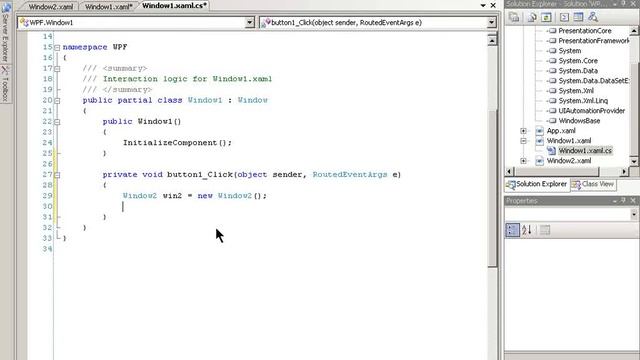This screenshot has width=640, height=360.
Task: Select the Window1.xaml.cs* tab
Action: click(174, 6)
